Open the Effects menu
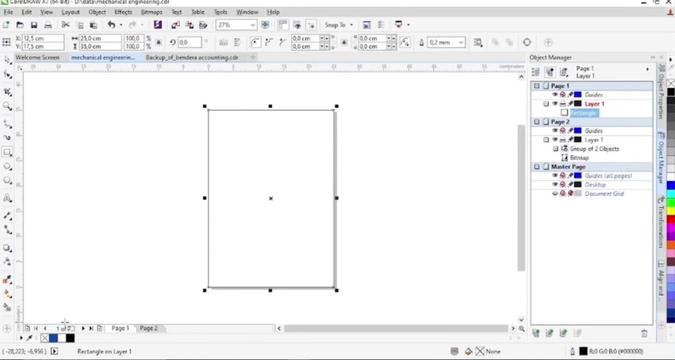This screenshot has height=360, width=675. 123,12
